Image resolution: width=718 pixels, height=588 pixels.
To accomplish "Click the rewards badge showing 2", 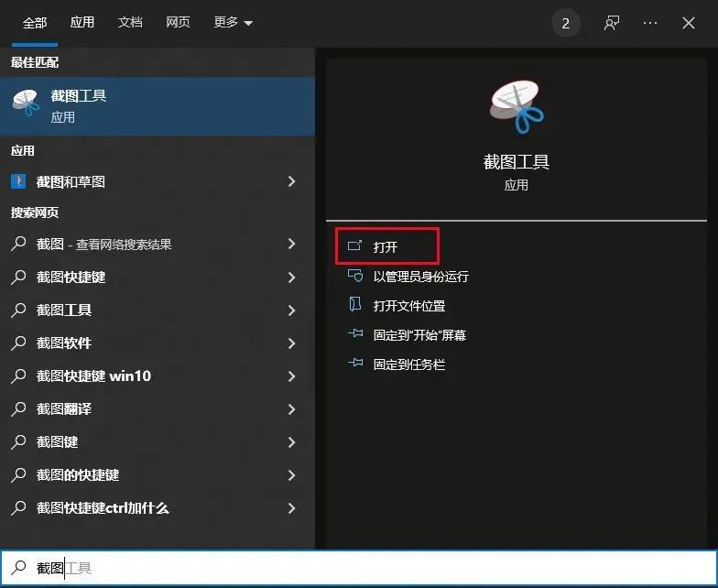I will click(566, 24).
